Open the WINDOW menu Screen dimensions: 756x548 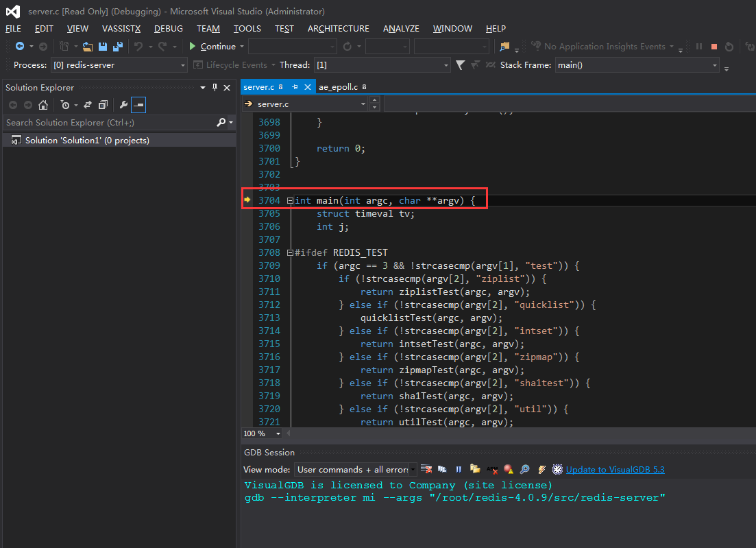tap(453, 28)
